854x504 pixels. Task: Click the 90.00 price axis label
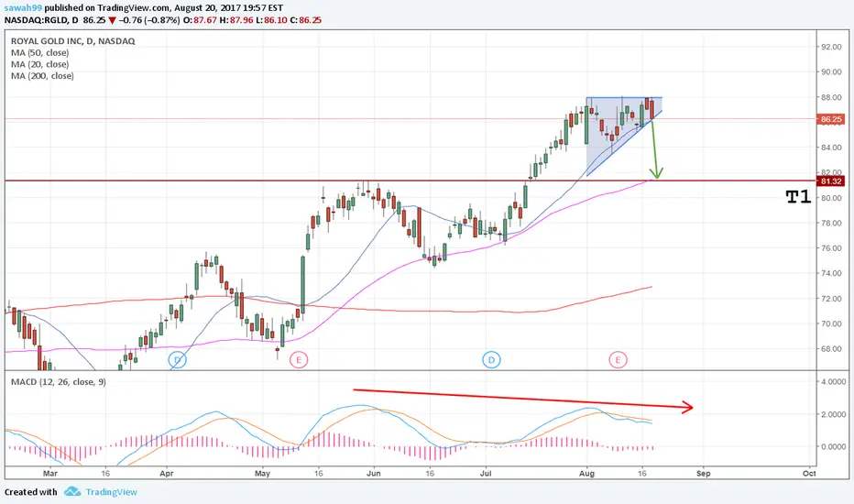[x=832, y=71]
